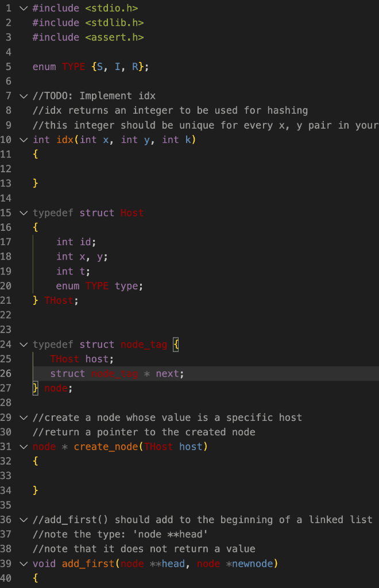This screenshot has width=379, height=588.
Task: Click the **head parameter on line 39
Action: [x=167, y=564]
